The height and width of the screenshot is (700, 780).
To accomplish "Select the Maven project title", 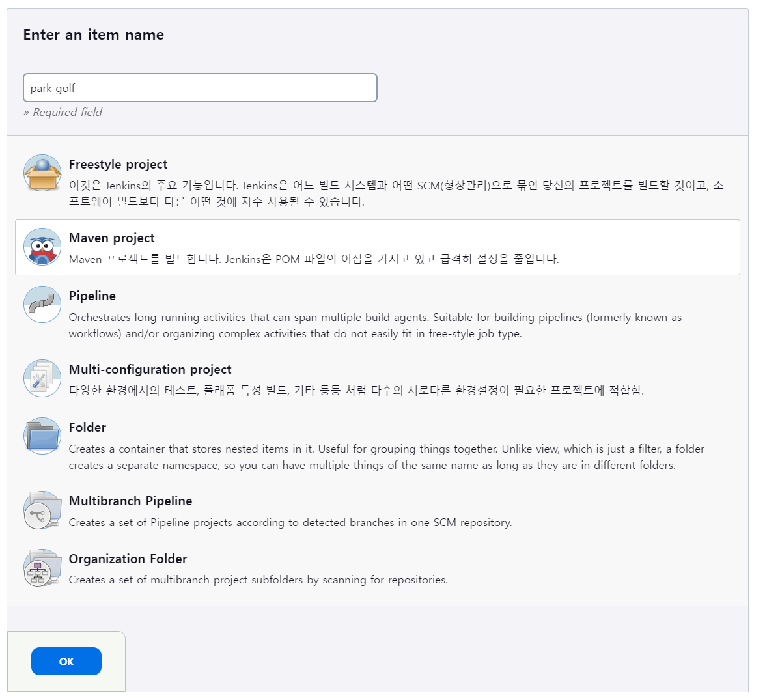I will tap(111, 238).
